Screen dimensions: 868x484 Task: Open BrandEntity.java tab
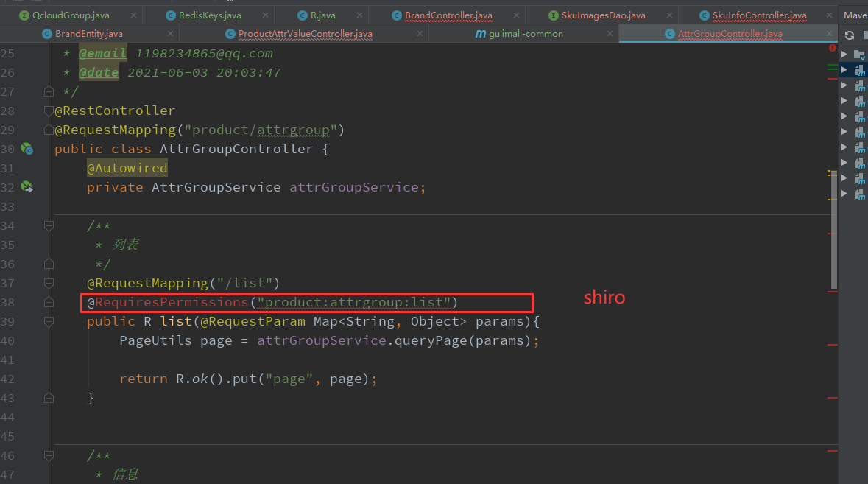pyautogui.click(x=88, y=34)
